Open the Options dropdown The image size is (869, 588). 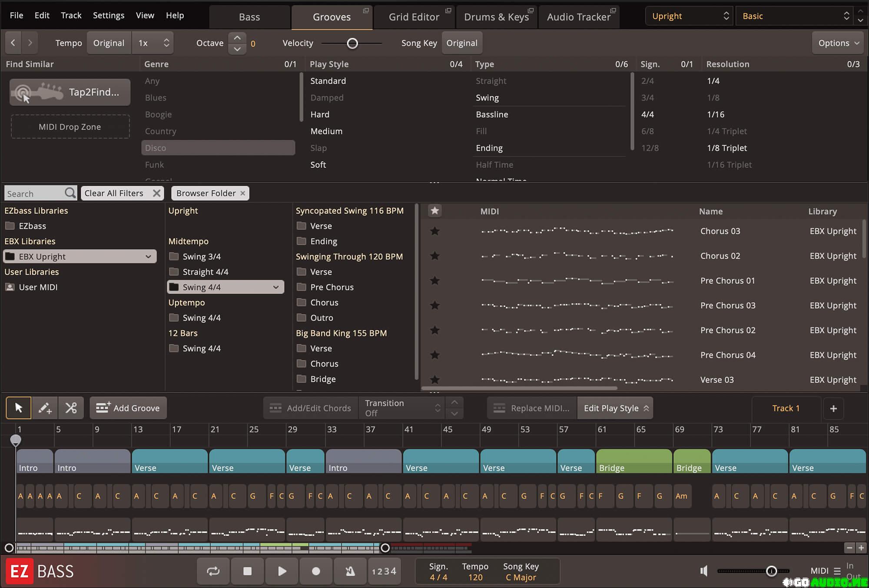837,43
